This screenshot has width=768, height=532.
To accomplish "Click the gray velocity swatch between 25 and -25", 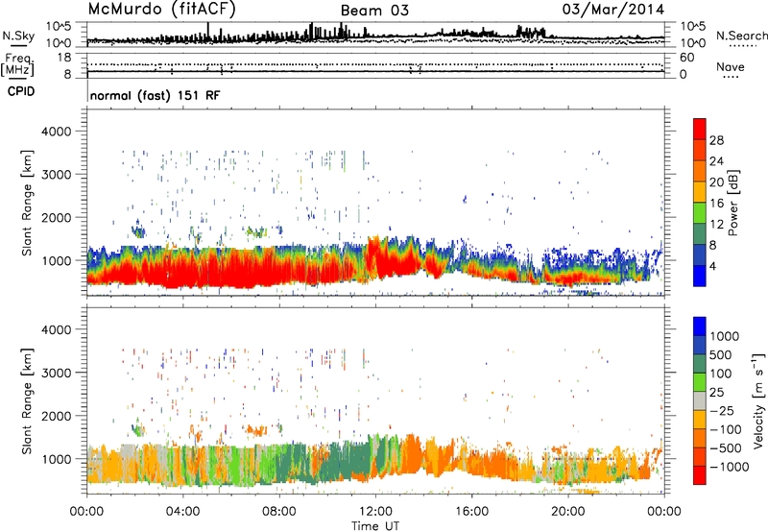I will pos(700,400).
